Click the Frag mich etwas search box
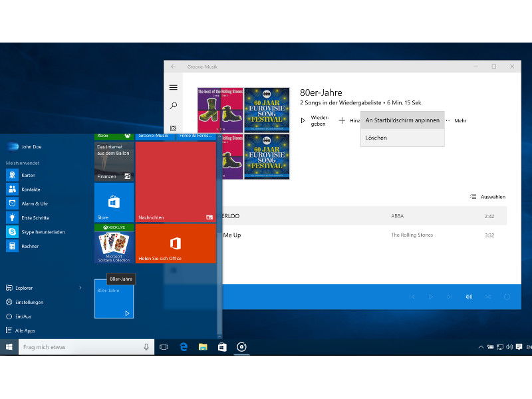Image resolution: width=532 pixels, height=399 pixels. [x=86, y=346]
